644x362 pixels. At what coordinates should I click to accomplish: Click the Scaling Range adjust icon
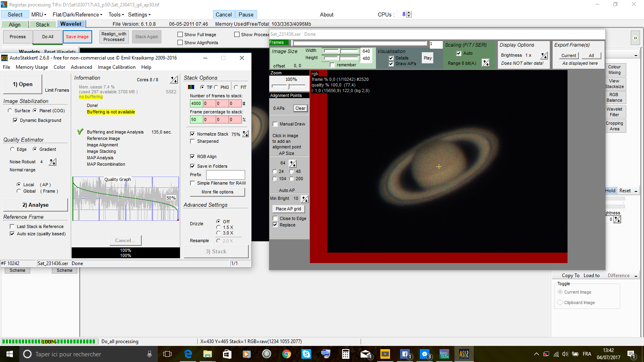[x=486, y=63]
